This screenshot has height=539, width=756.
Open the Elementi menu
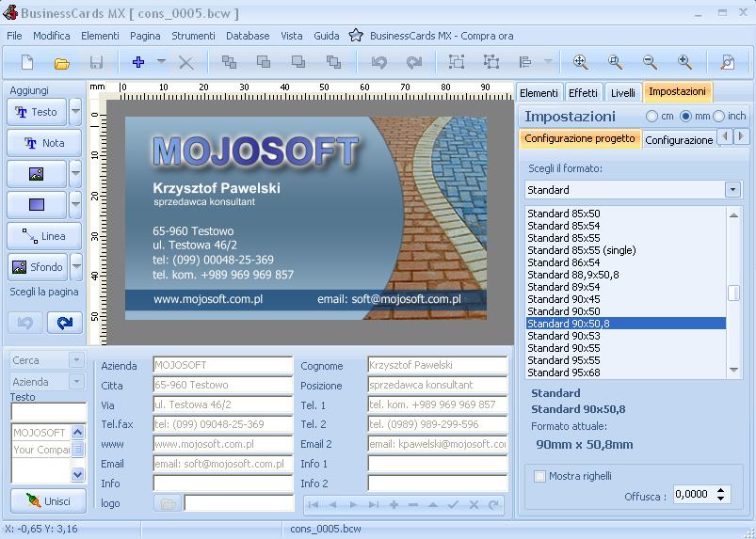(x=100, y=36)
